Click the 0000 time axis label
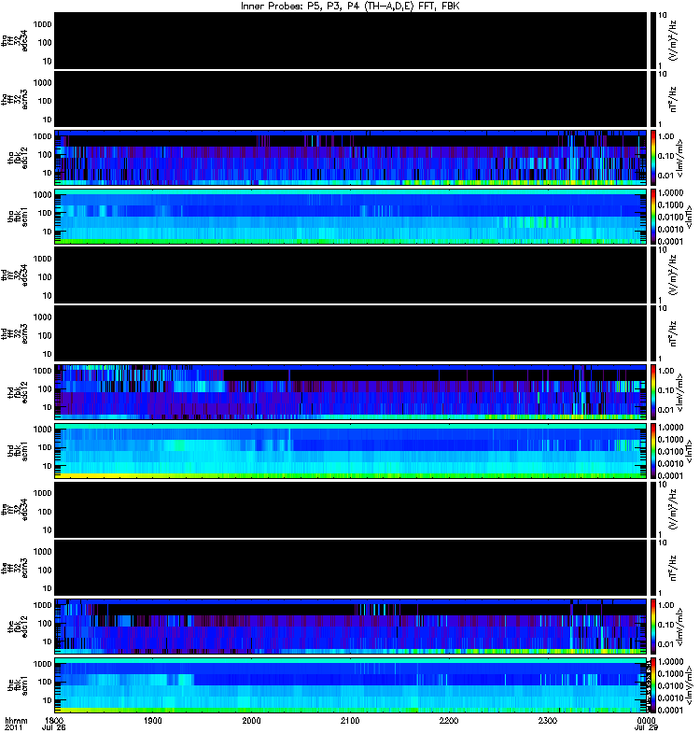Image resolution: width=700 pixels, height=747 pixels. 646,721
